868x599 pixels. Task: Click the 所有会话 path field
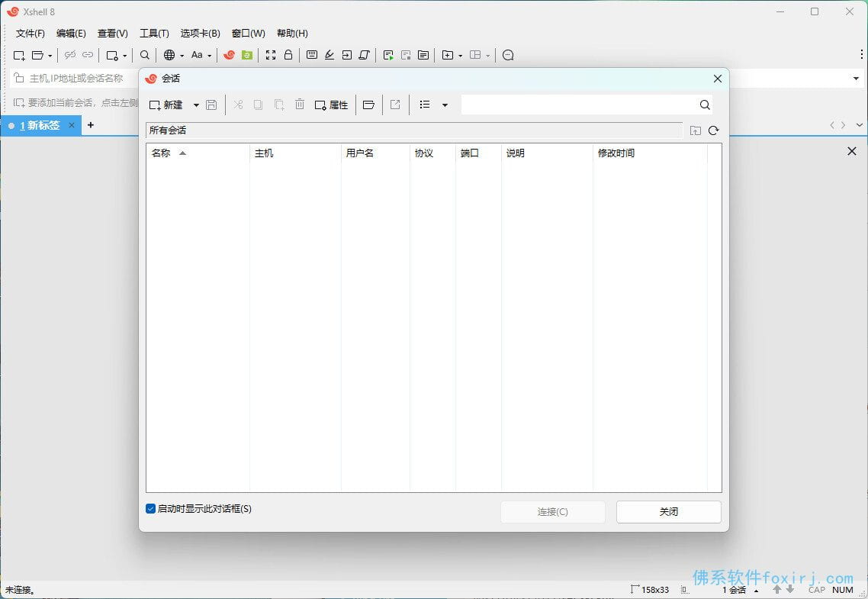414,130
